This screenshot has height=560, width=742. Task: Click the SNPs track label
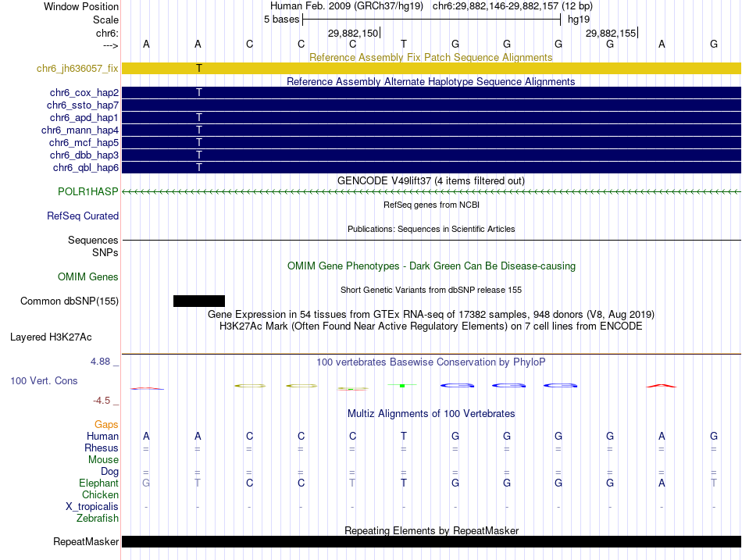105,252
